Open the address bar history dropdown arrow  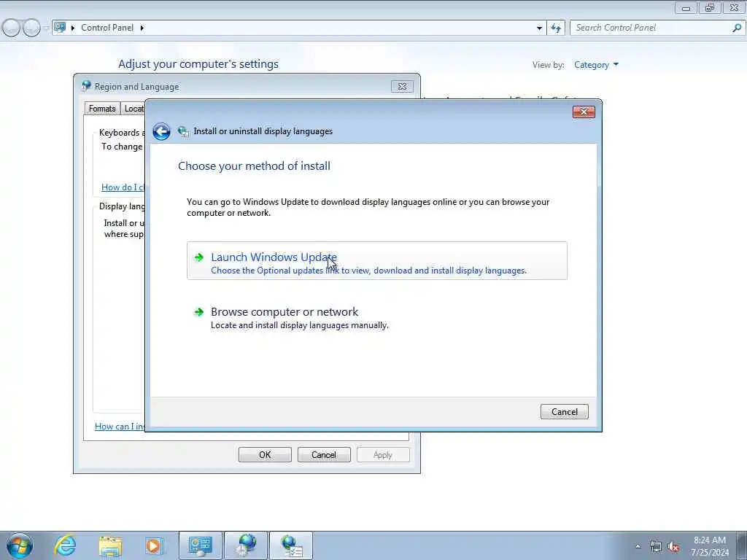539,28
